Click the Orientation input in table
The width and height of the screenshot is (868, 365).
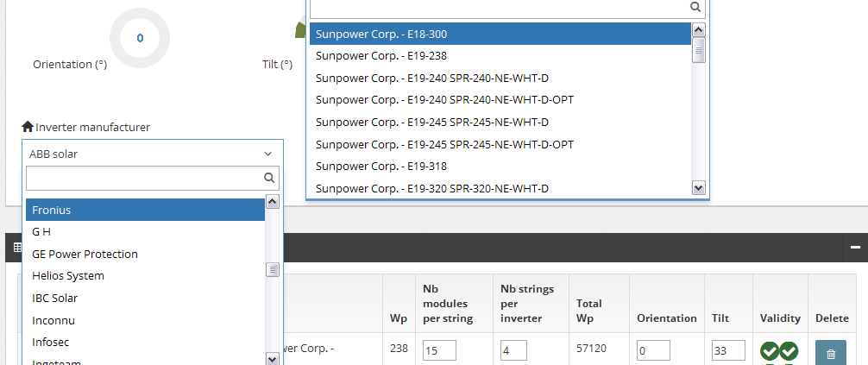click(653, 350)
